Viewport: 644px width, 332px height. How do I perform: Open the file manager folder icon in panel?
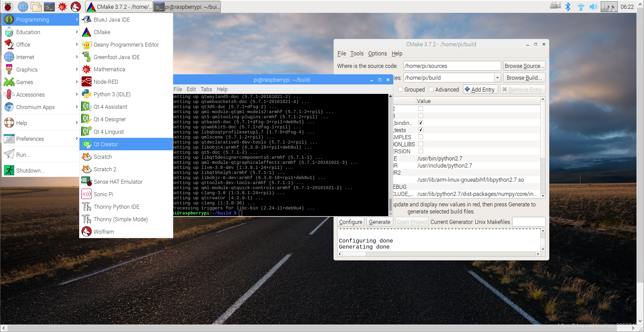click(x=36, y=6)
